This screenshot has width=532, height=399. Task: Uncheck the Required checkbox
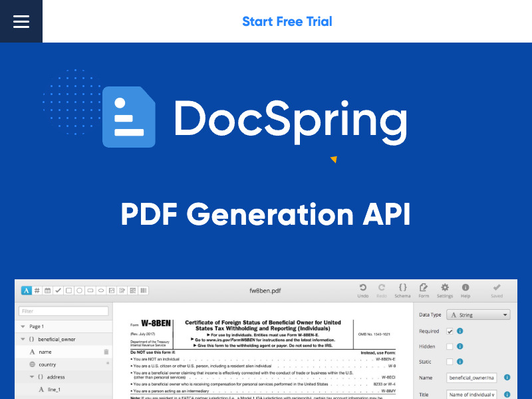click(x=450, y=331)
